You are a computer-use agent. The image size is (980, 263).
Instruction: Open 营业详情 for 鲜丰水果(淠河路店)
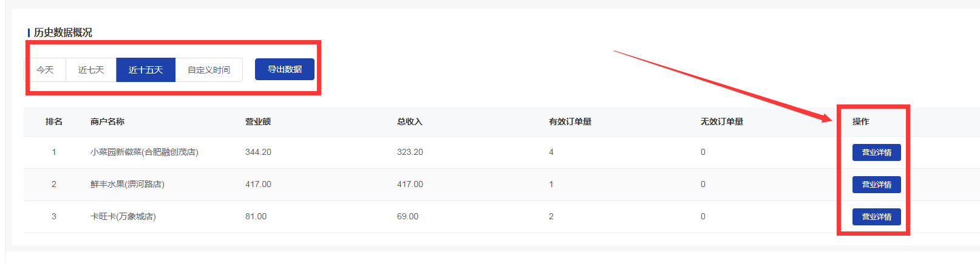coord(877,185)
